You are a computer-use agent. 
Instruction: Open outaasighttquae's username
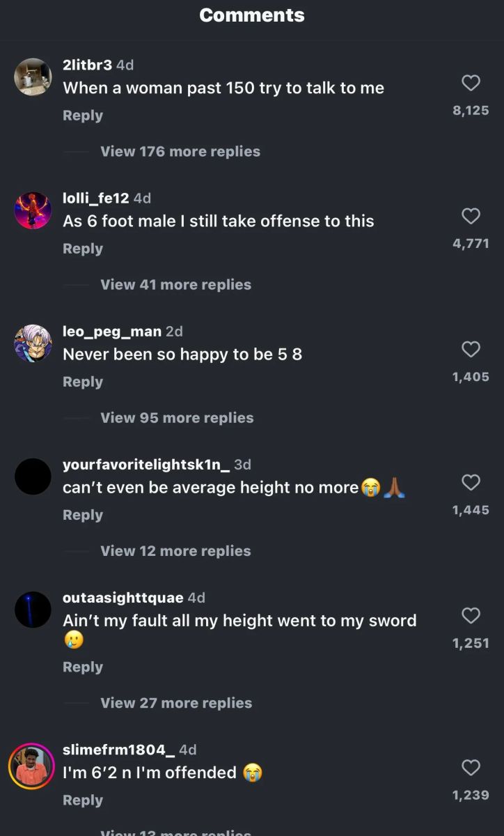(x=123, y=598)
